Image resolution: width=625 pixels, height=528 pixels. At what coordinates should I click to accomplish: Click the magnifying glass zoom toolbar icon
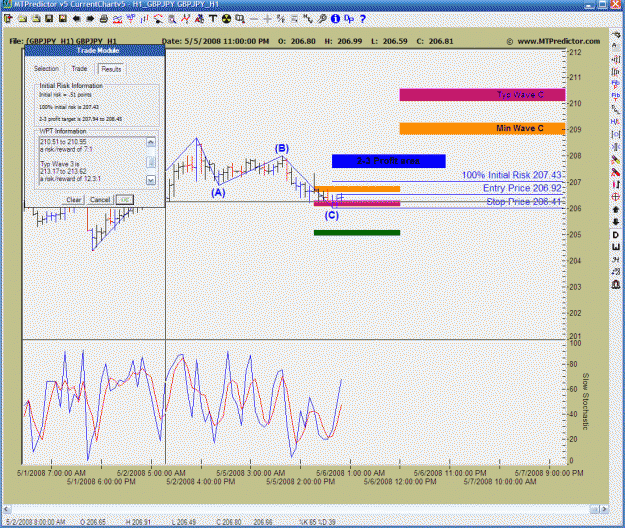[x=172, y=19]
